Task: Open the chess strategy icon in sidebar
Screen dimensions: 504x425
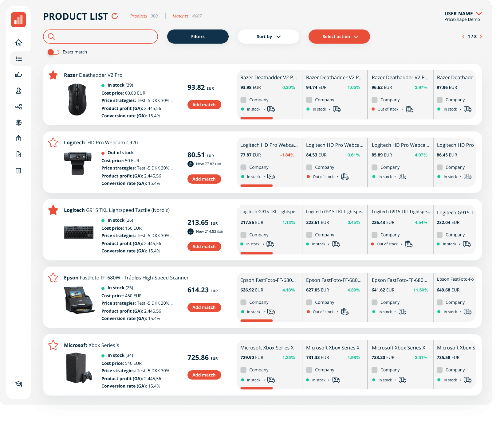Action: 19,91
